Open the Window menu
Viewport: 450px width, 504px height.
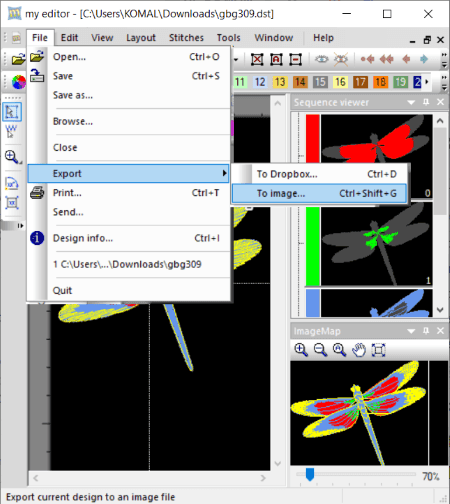(274, 38)
